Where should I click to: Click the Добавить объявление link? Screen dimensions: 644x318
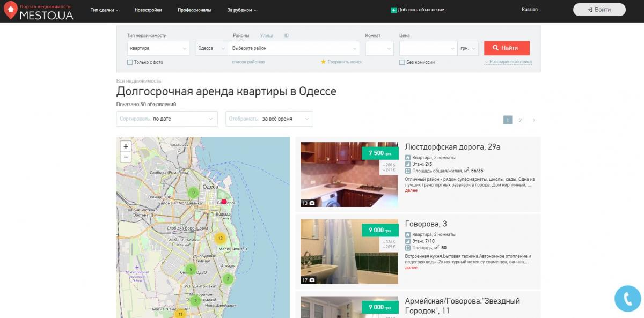[x=421, y=10]
